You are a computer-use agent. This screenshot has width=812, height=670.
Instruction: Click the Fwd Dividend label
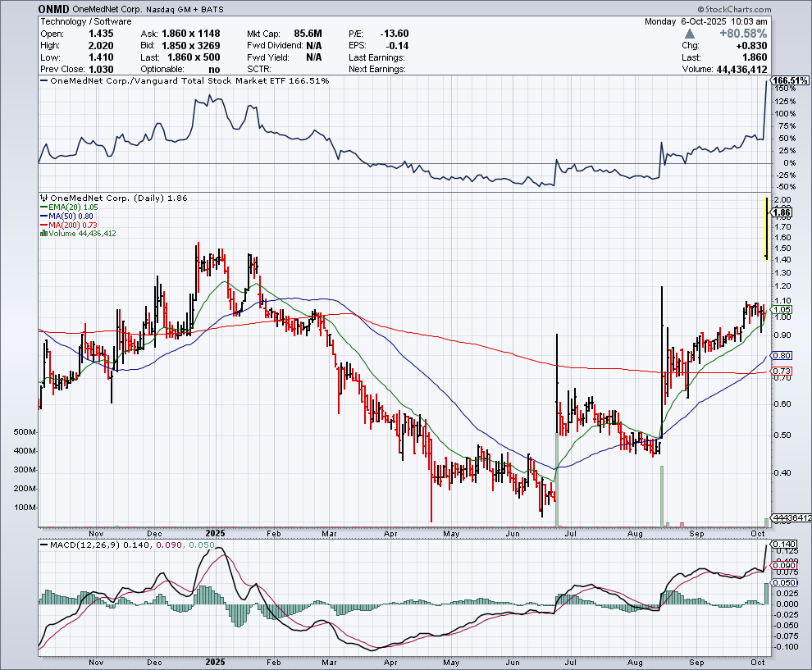pyautogui.click(x=275, y=46)
